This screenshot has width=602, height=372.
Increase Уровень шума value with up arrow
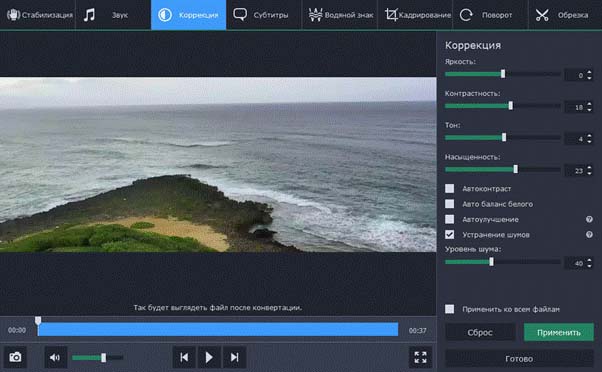(589, 260)
